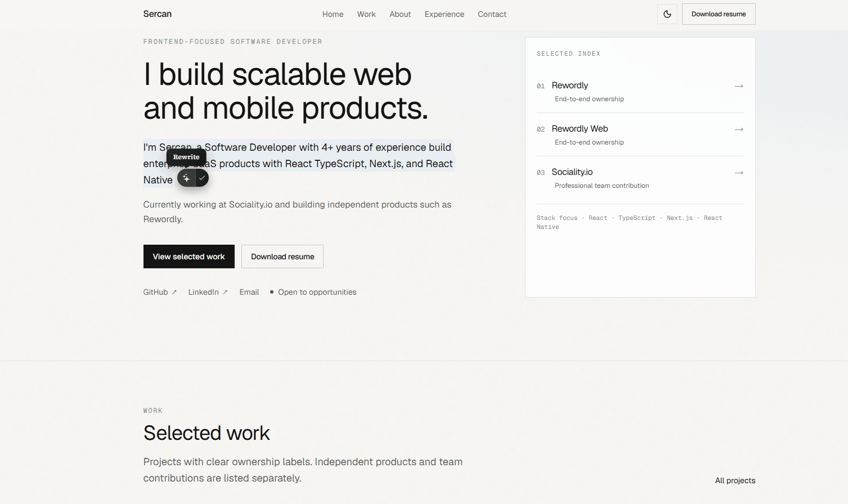Click Download resume below the intro text
Image resolution: width=848 pixels, height=504 pixels.
pyautogui.click(x=282, y=256)
